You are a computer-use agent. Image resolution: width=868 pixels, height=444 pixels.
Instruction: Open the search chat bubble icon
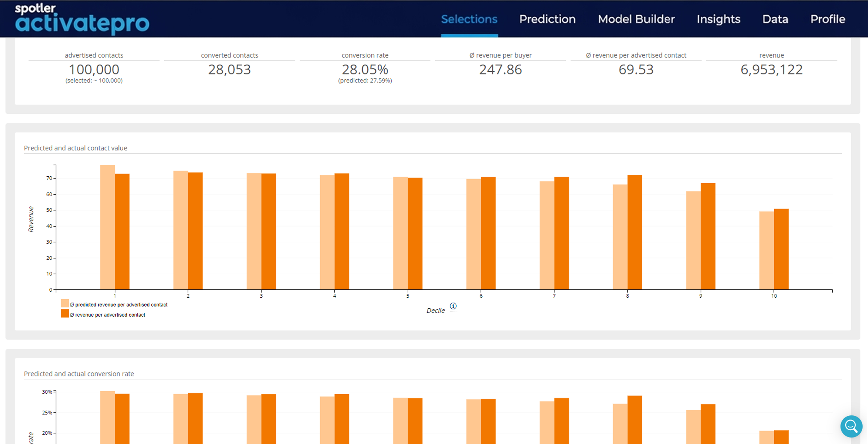[851, 426]
